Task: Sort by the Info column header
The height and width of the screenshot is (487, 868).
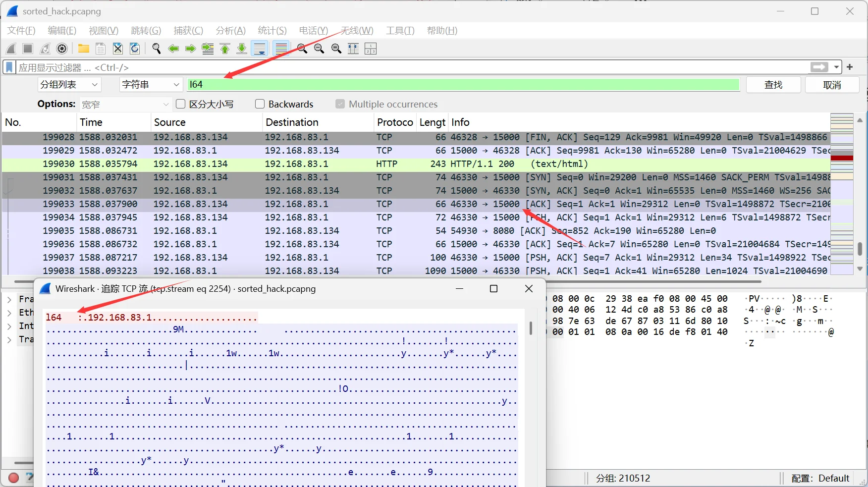Action: [639, 122]
